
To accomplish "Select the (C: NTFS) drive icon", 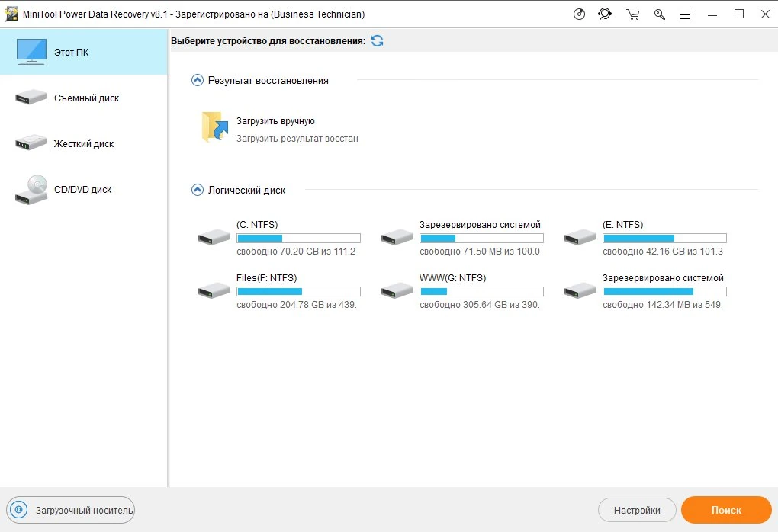I will pyautogui.click(x=214, y=236).
